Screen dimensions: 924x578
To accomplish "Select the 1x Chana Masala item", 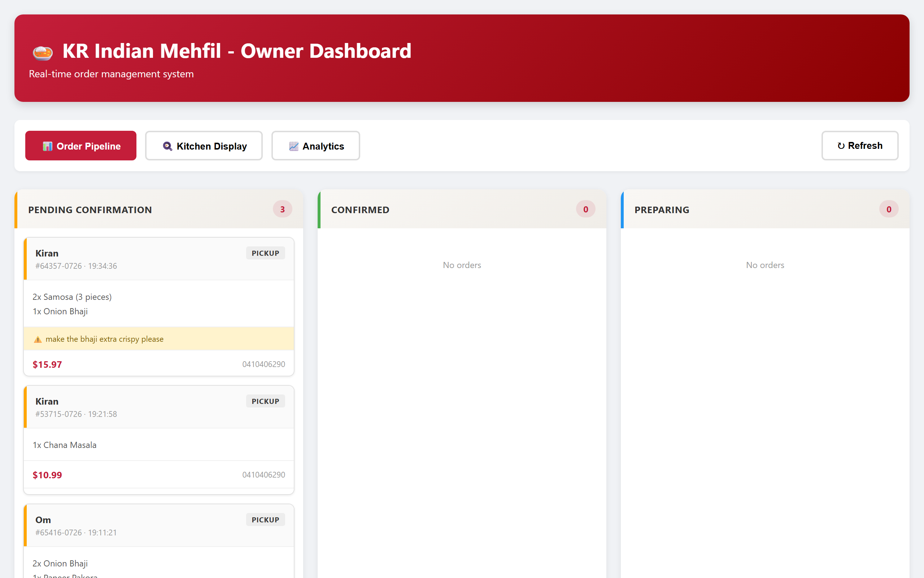I will [65, 445].
